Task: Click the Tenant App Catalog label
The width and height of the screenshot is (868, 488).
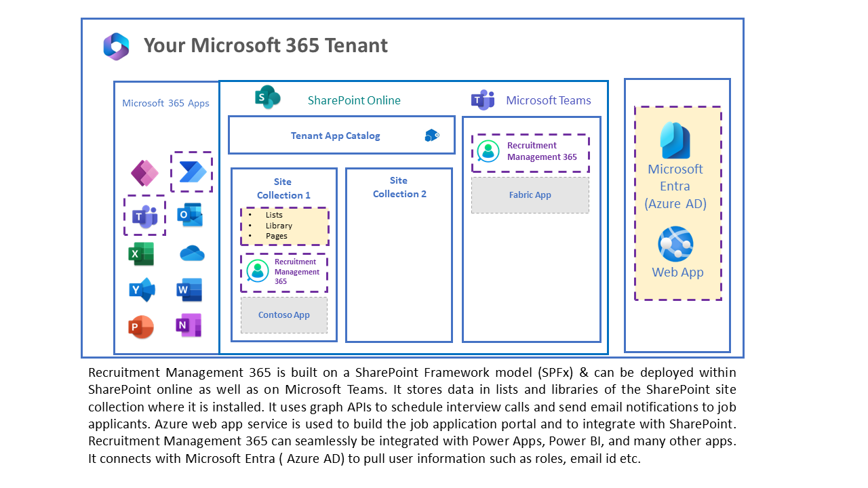Action: click(336, 136)
